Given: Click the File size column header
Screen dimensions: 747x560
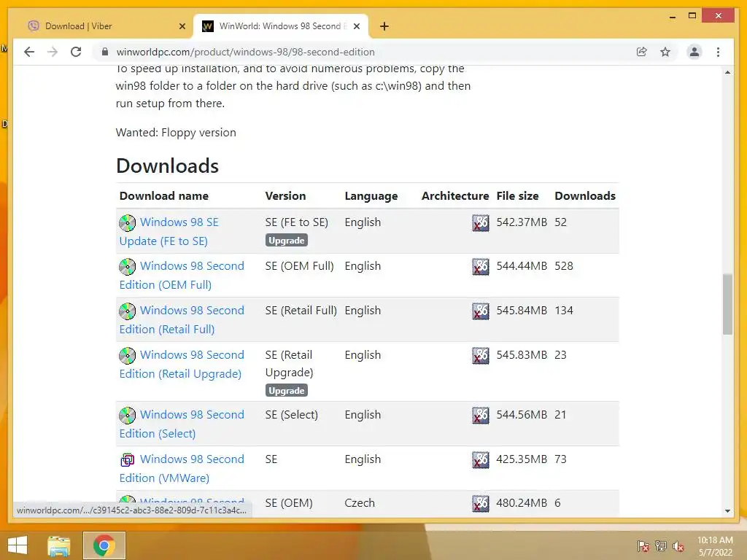Looking at the screenshot, I should 517,195.
